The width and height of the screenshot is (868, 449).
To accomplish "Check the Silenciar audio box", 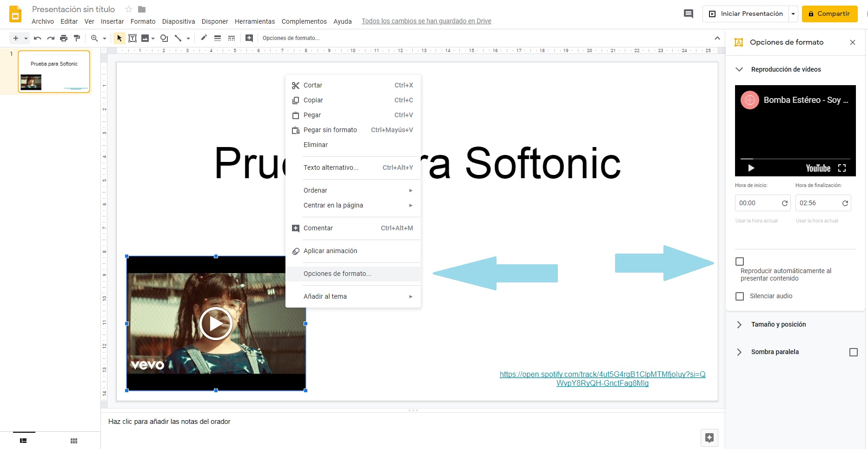I will (740, 296).
